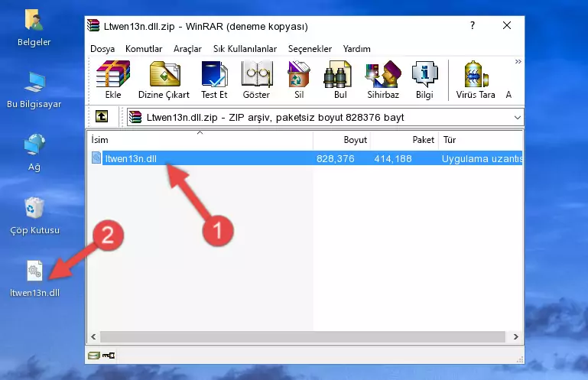Viewport: 588px width, 380px height.
Task: Sort by Paket column header
Action: [x=404, y=140]
